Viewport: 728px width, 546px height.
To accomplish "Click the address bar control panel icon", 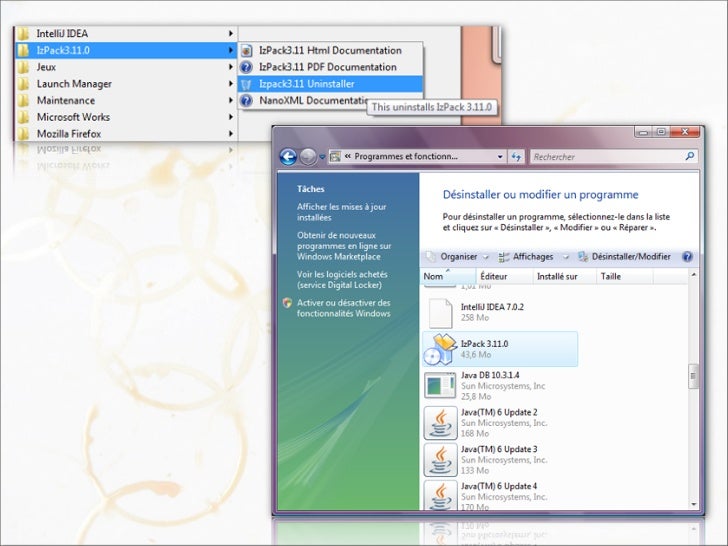I will (335, 157).
